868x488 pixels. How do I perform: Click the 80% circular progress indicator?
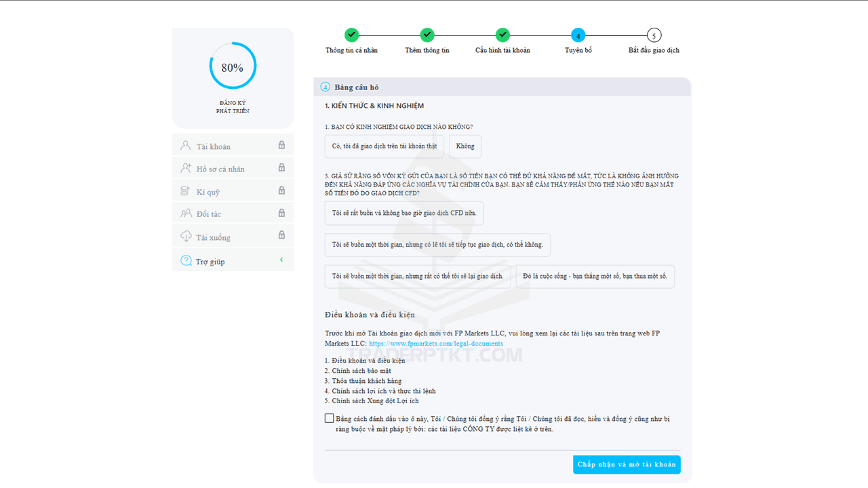pos(233,66)
